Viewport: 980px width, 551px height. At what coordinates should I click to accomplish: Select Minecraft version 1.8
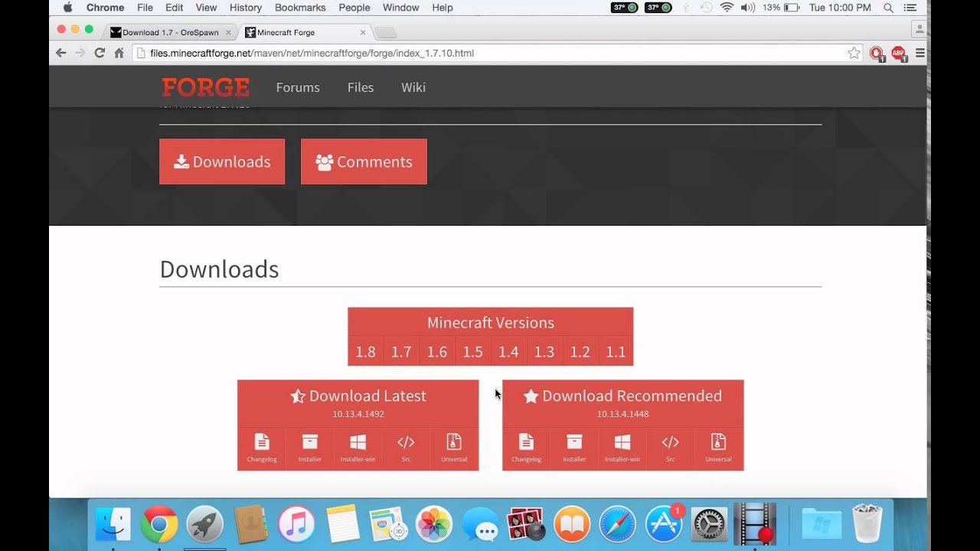click(x=365, y=351)
